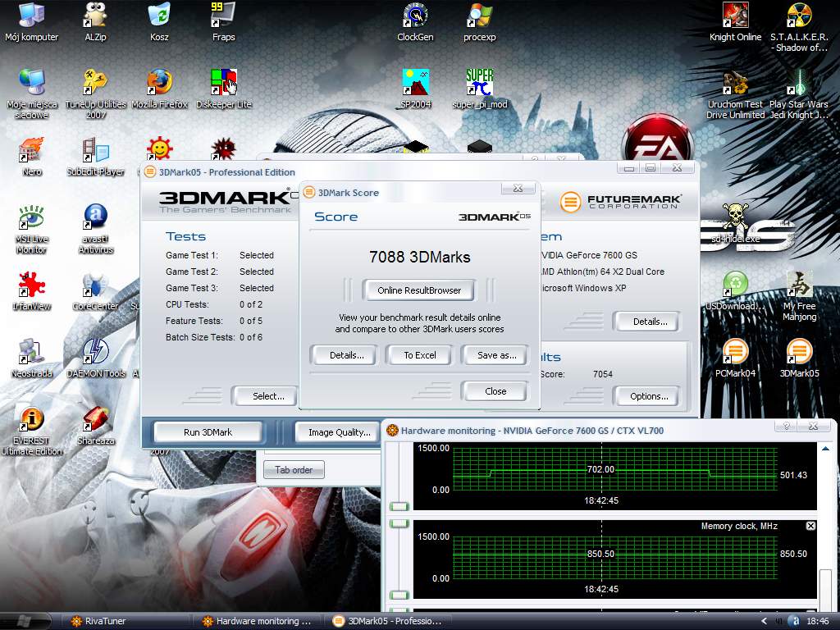Viewport: 840px width, 630px height.
Task: Launch ALZip from the desktop
Action: click(x=95, y=22)
